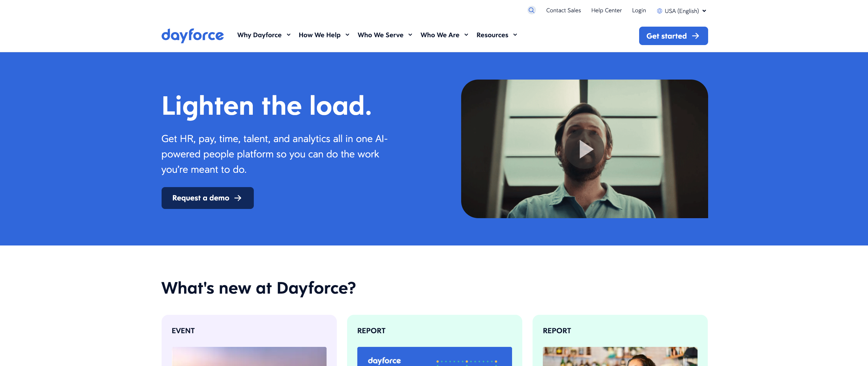
Task: Click the arrow inside Request a demo
Action: [x=238, y=198]
